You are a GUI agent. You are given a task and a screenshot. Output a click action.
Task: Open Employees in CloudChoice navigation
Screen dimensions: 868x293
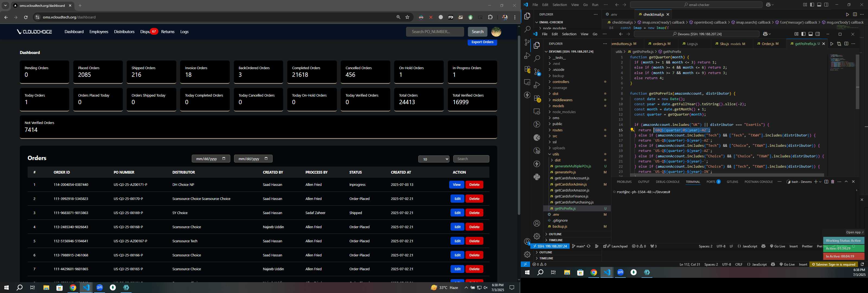coord(99,32)
